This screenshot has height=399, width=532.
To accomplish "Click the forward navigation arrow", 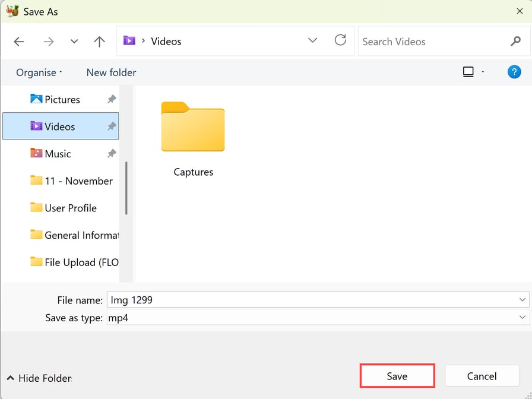I will (49, 42).
